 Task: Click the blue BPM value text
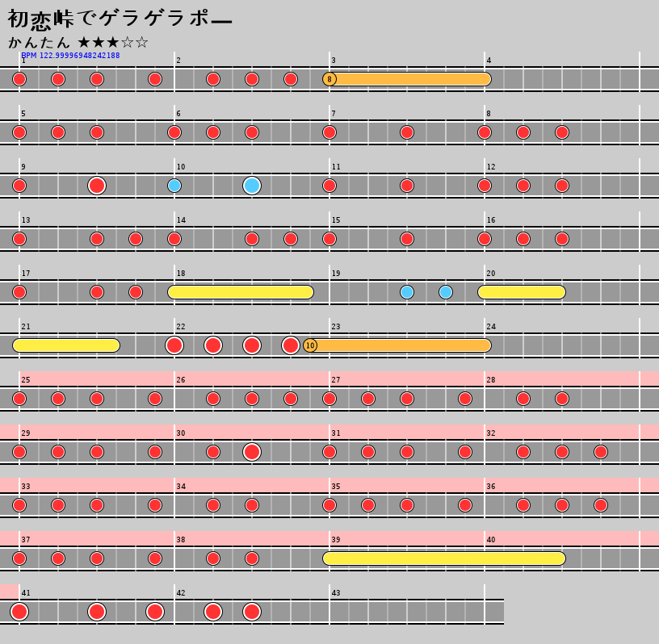pyautogui.click(x=70, y=56)
